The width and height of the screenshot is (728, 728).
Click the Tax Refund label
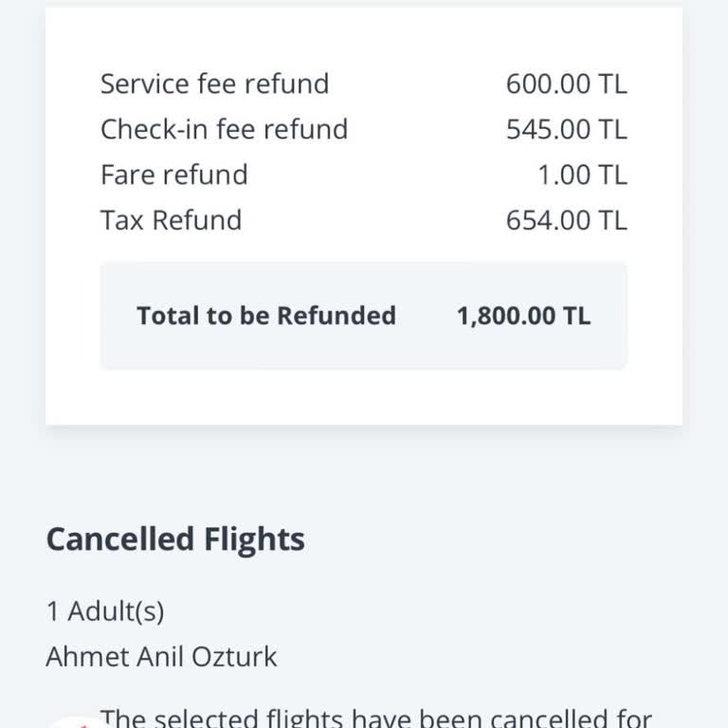[x=171, y=220]
